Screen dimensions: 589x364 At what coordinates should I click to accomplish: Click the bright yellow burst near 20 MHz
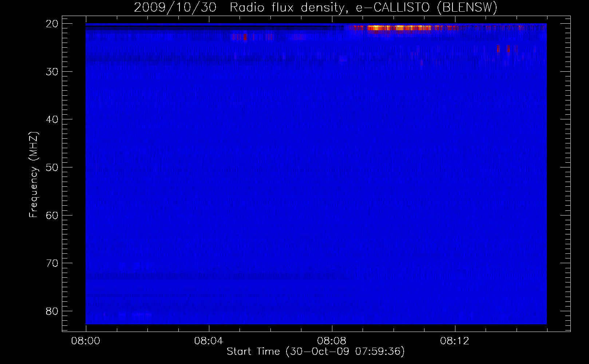pyautogui.click(x=399, y=28)
